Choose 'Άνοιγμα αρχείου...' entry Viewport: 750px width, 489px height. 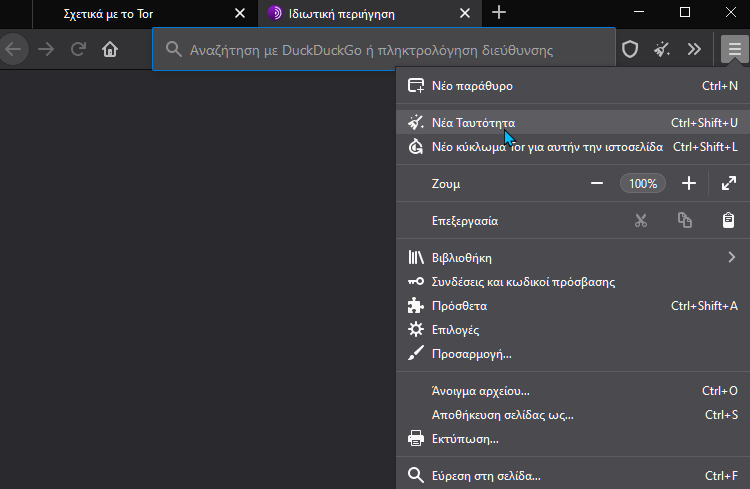tap(573, 390)
